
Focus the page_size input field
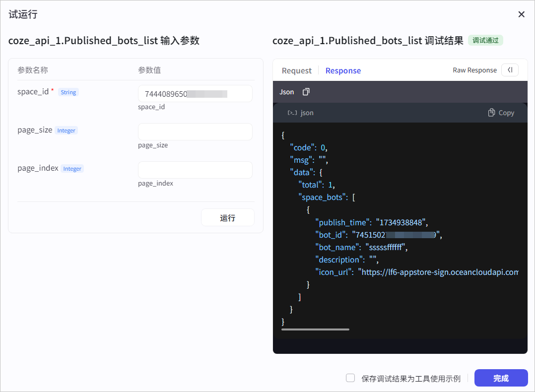pyautogui.click(x=195, y=131)
